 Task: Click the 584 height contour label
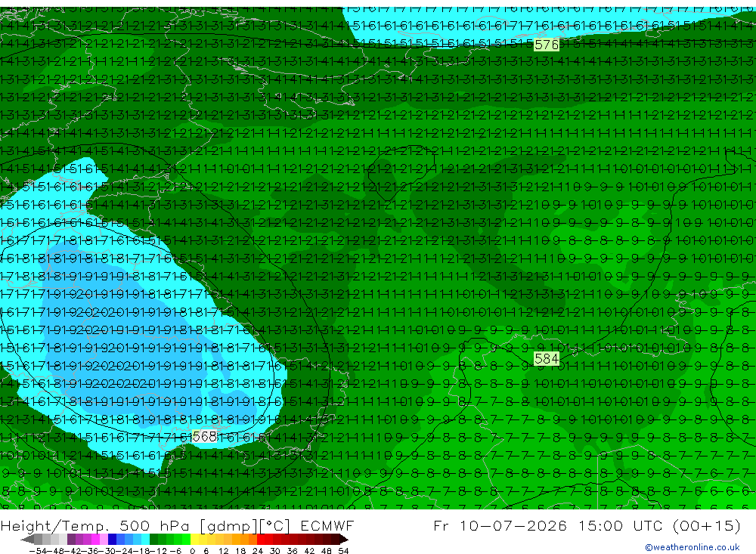click(x=547, y=359)
